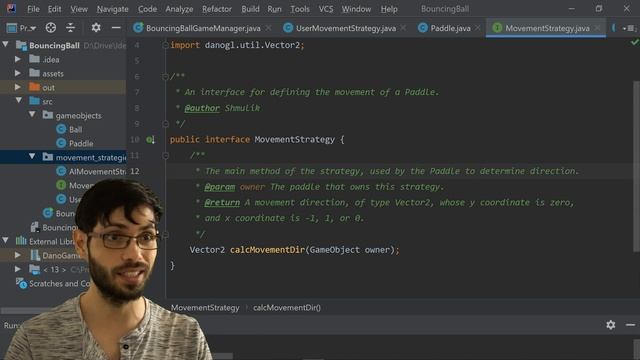Collapse the src folder

[x=19, y=100]
